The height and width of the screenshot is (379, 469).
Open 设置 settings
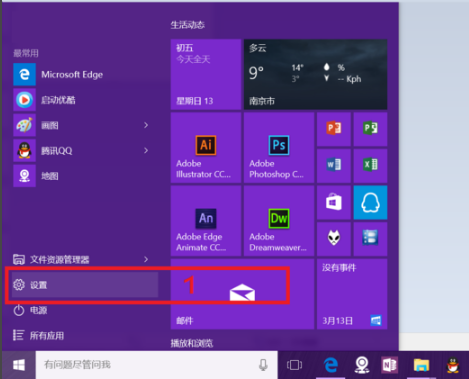[85, 285]
